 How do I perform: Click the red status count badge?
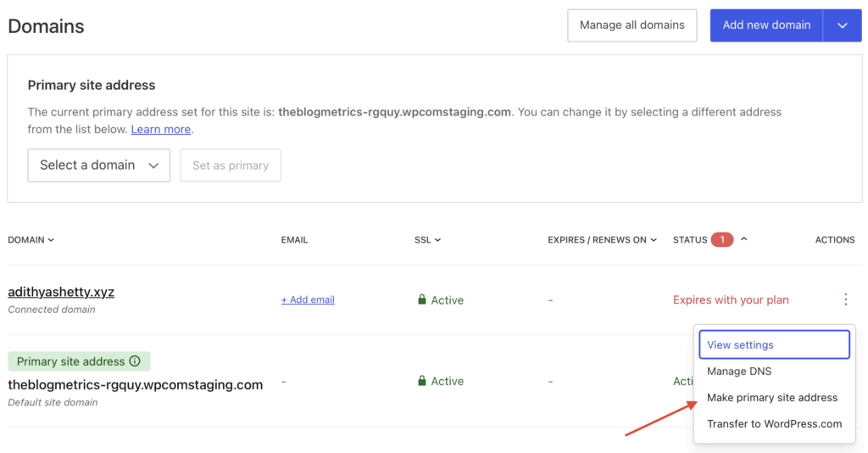click(722, 239)
